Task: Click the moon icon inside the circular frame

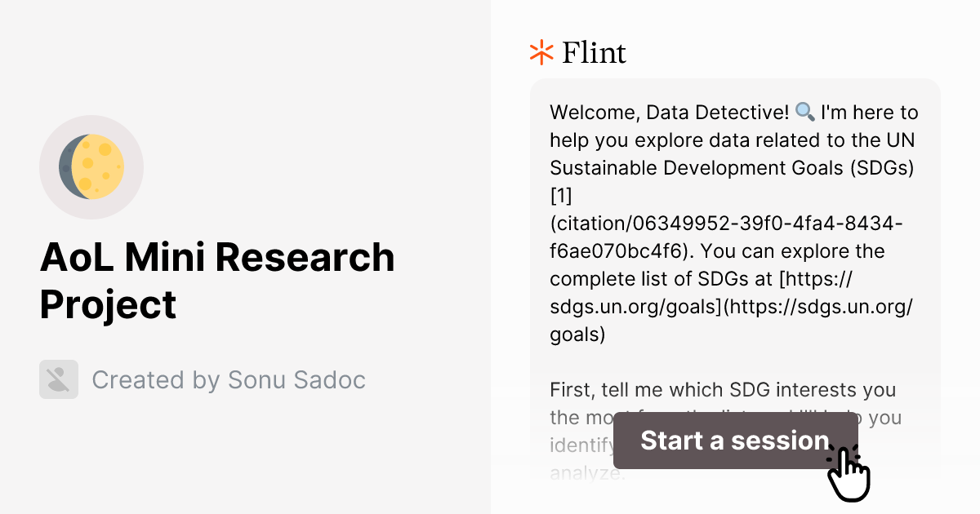Action: (x=91, y=166)
